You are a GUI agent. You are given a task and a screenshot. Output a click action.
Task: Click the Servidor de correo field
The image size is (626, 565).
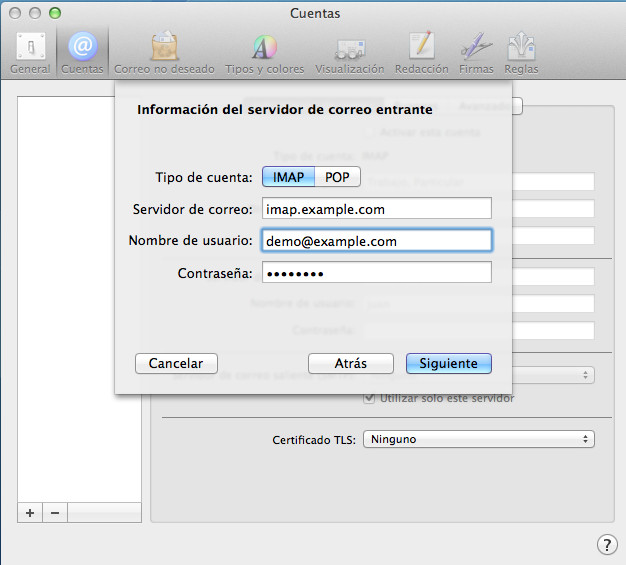[x=376, y=209]
